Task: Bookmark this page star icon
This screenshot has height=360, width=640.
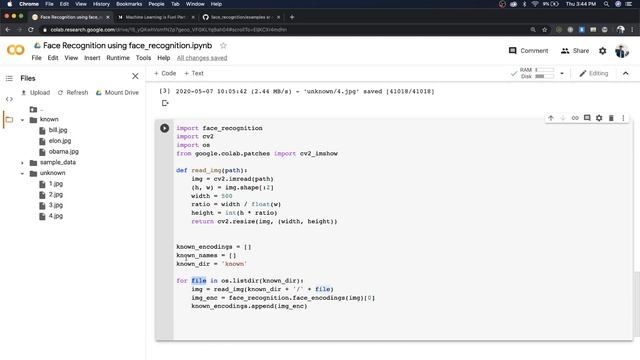Action: [x=544, y=30]
